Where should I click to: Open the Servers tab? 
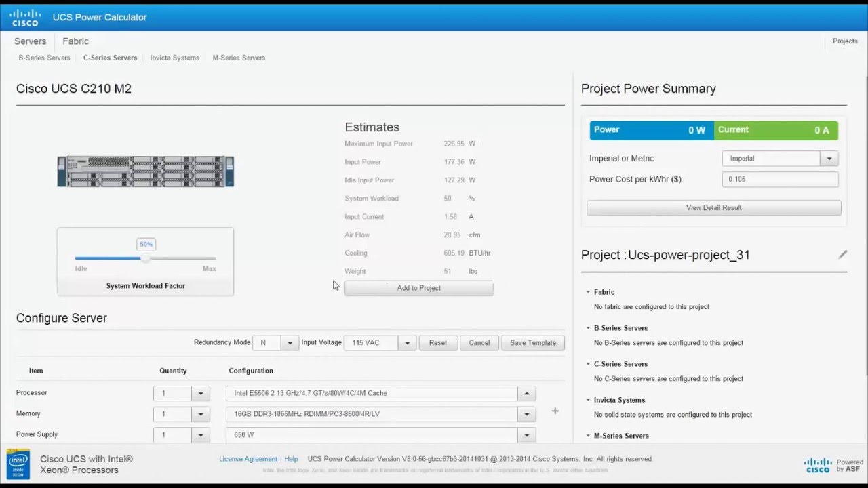[30, 41]
